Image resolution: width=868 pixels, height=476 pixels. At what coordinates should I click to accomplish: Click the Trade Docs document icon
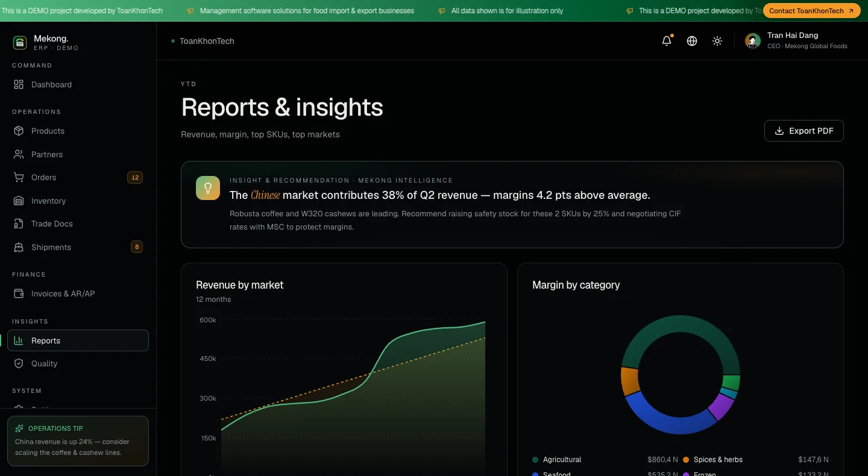tap(19, 224)
